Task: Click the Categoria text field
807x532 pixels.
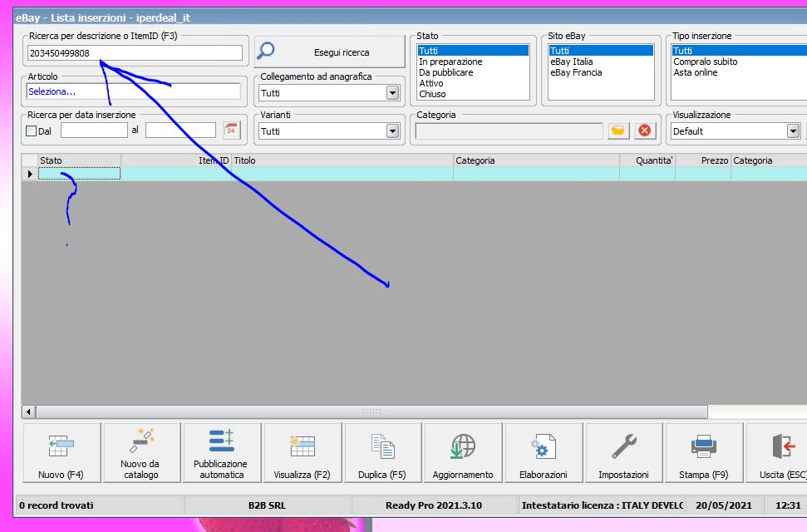Action: 509,131
